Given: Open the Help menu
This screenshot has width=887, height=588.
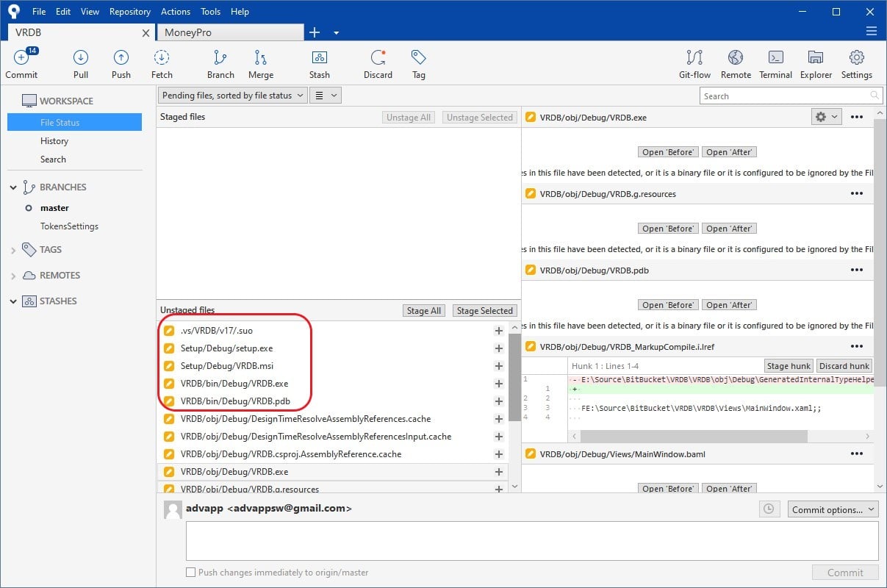Looking at the screenshot, I should (x=240, y=12).
